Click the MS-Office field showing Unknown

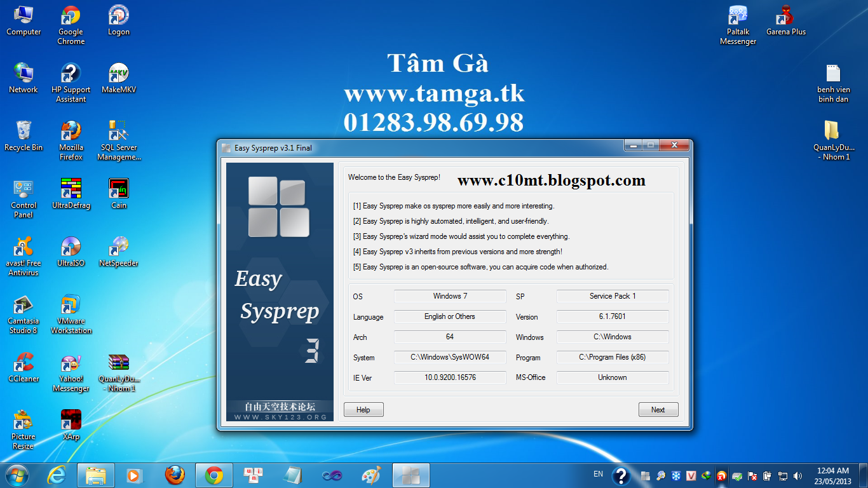(613, 377)
